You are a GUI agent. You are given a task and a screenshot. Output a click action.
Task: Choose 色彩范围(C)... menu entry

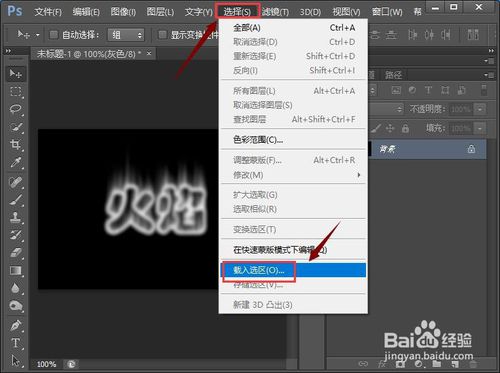click(x=293, y=140)
